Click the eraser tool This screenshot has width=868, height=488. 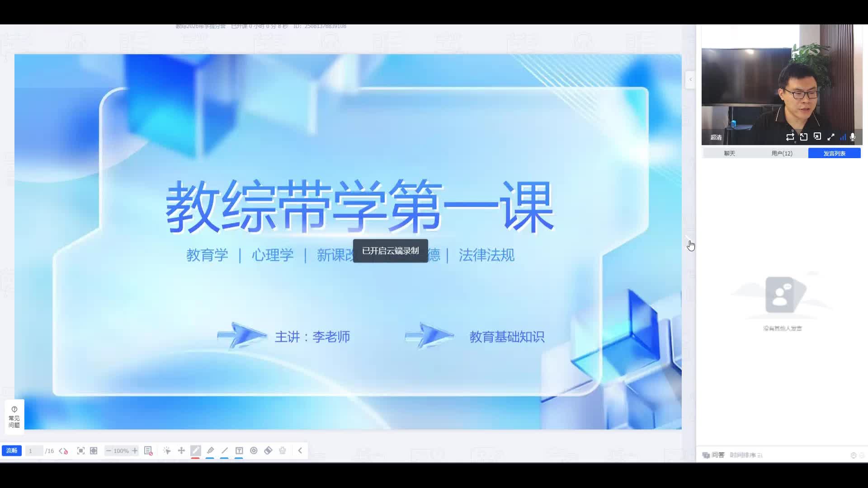[x=268, y=450]
